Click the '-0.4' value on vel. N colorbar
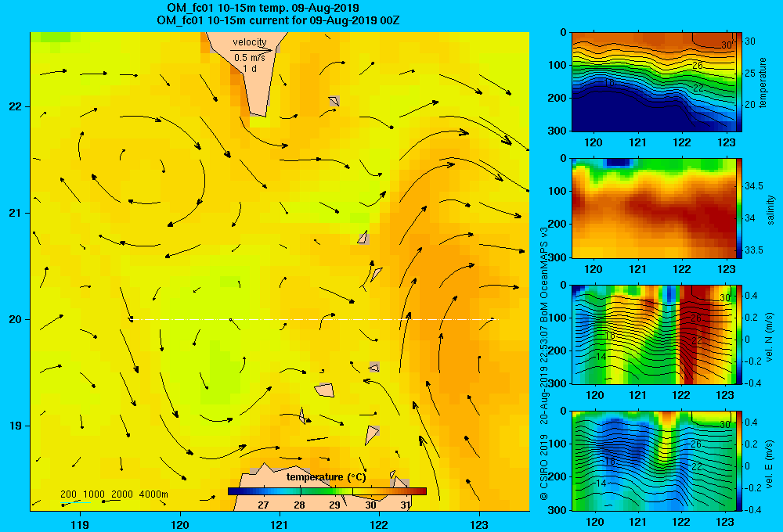Viewport: 783px width, 532px height. coord(753,383)
